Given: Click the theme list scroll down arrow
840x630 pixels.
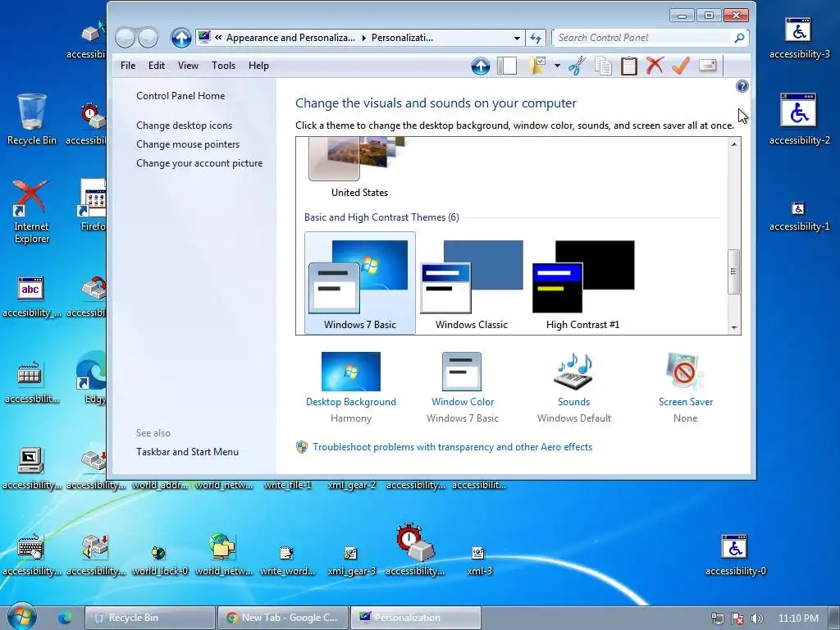Looking at the screenshot, I should coord(734,328).
